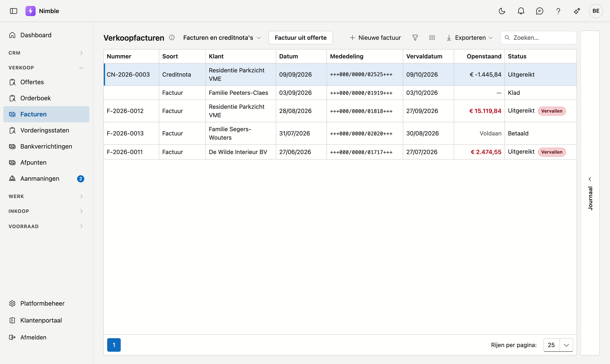Select invoice F-2026-0012 row

pyautogui.click(x=340, y=111)
